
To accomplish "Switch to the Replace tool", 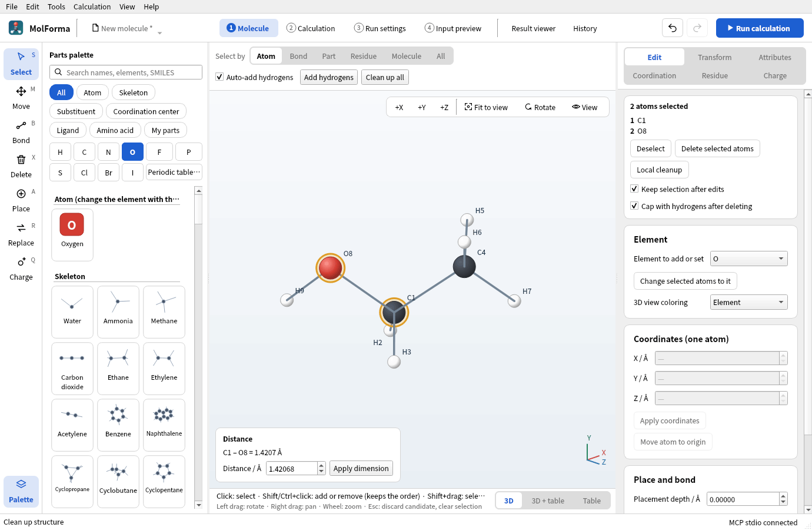I will point(21,234).
